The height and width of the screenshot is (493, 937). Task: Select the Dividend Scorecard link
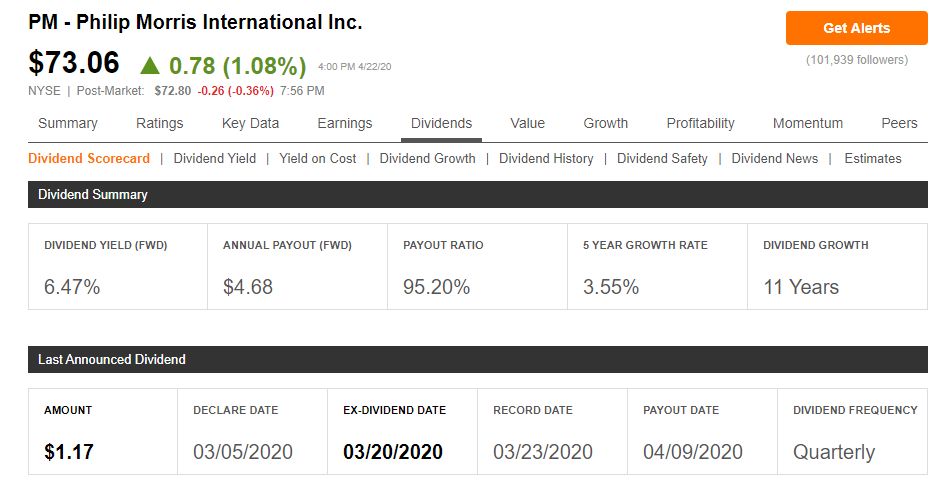click(x=89, y=158)
